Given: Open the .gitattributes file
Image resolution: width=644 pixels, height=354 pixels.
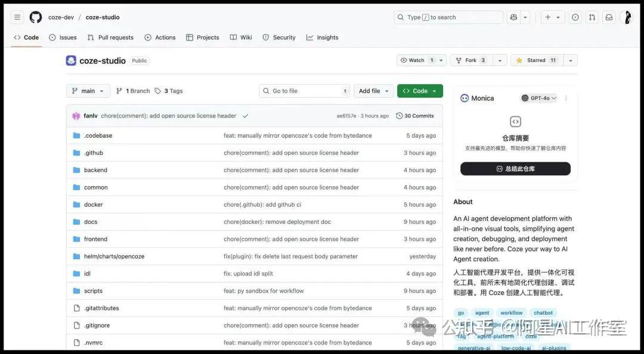Looking at the screenshot, I should 101,308.
